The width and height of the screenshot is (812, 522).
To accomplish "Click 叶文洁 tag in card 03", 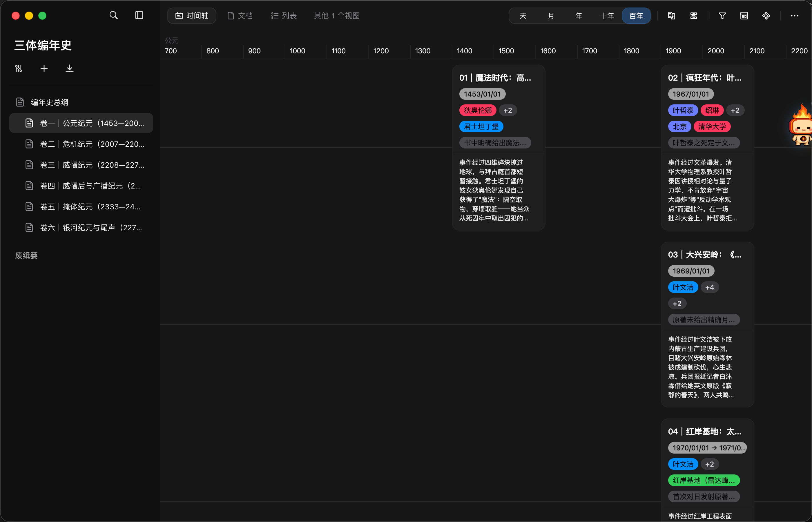I will coord(683,287).
